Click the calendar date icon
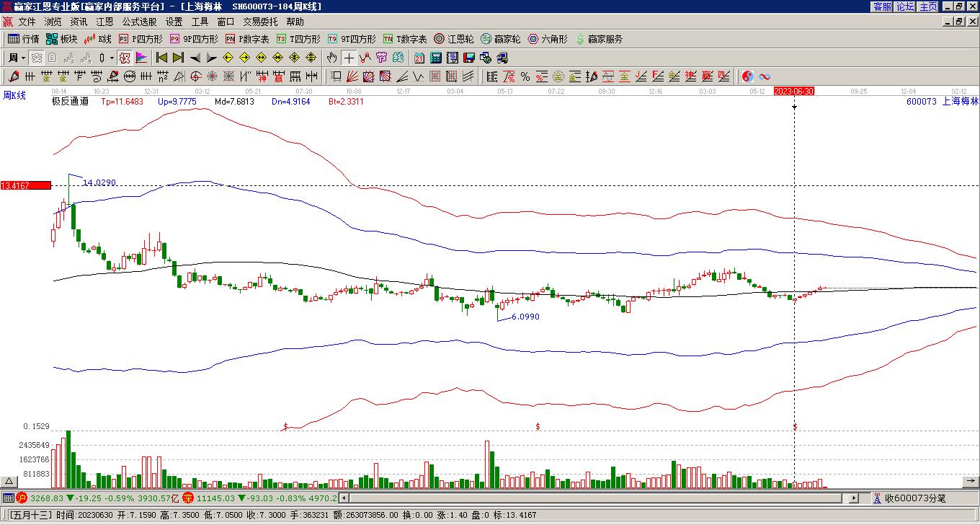Image resolution: width=980 pixels, height=525 pixels. (x=419, y=58)
